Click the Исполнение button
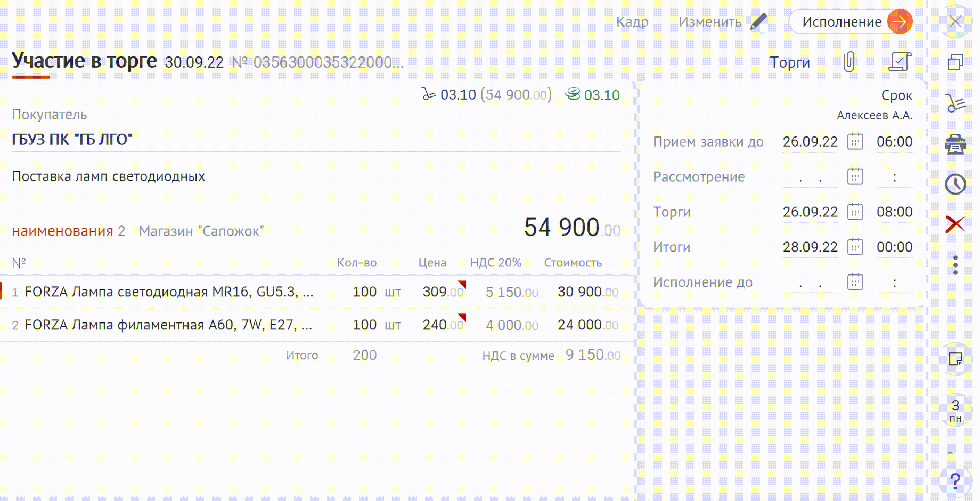The width and height of the screenshot is (980, 501). (x=850, y=22)
